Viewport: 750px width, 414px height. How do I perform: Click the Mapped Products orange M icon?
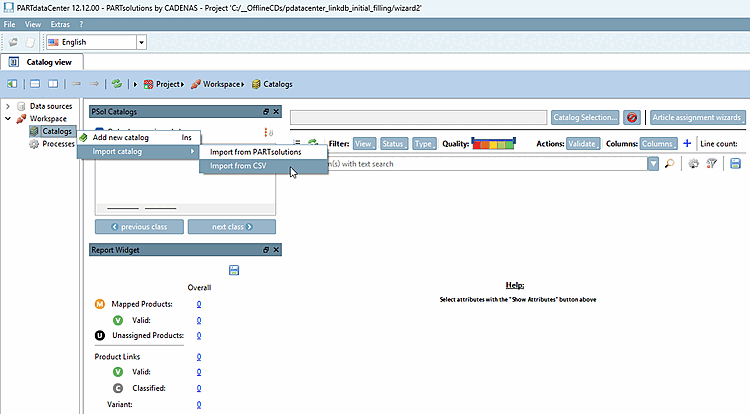[x=99, y=304]
